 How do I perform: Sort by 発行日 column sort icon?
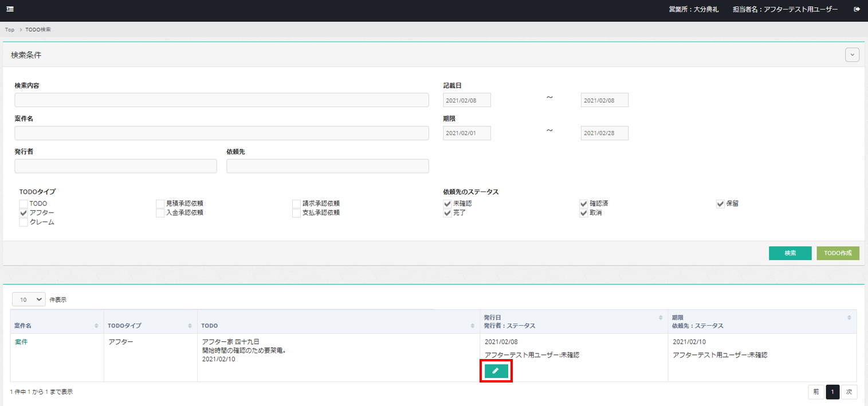tap(661, 317)
